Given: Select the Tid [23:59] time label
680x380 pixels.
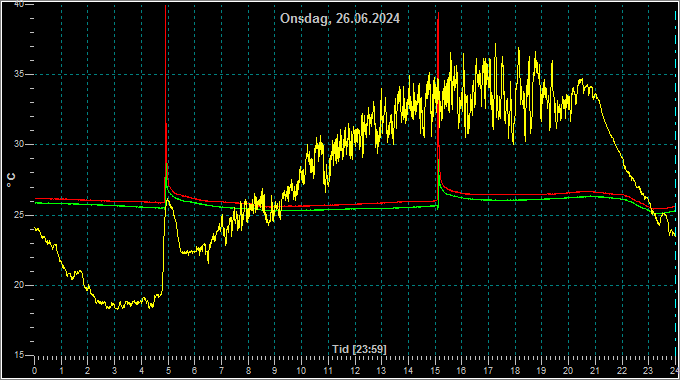Looking at the screenshot, I should pos(359,349).
